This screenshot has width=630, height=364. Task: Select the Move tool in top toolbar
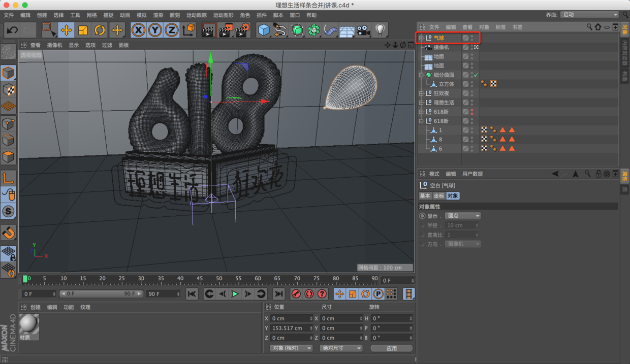(66, 30)
